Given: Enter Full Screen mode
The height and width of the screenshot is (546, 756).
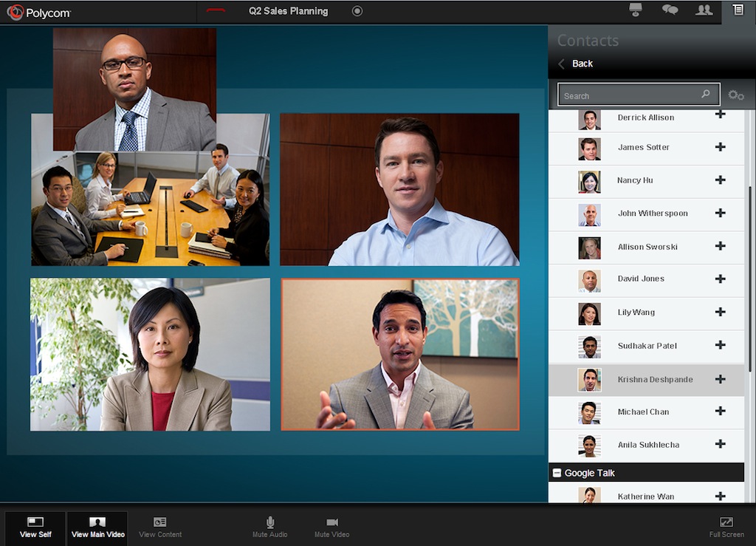Looking at the screenshot, I should pyautogui.click(x=726, y=528).
